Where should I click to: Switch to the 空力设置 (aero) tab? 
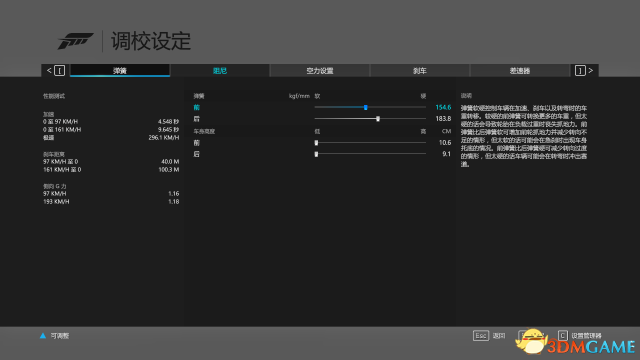pos(320,71)
